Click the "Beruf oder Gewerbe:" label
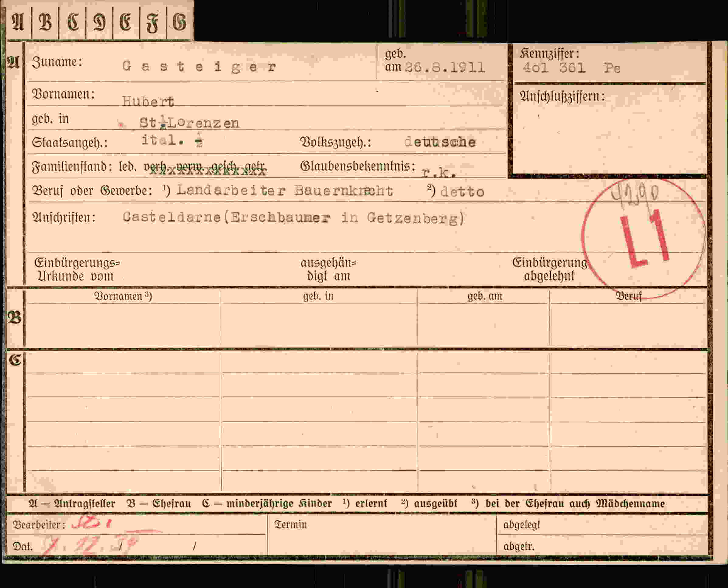 coord(92,191)
